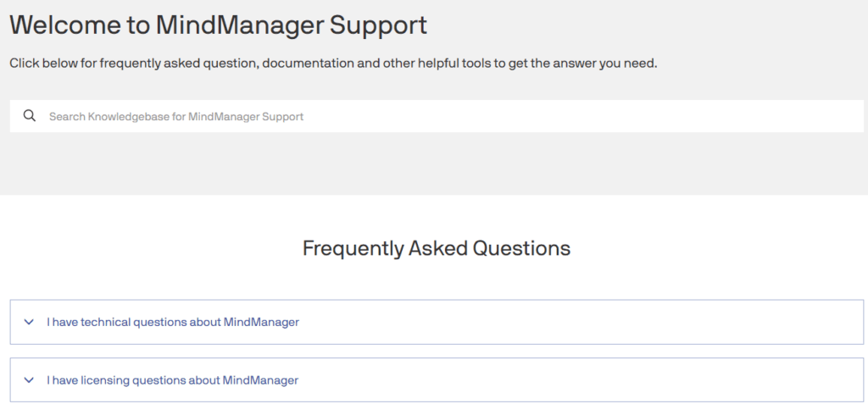Click the word "MindManager" in technical questions item
Viewport: 868px width, 404px height.
tap(261, 322)
